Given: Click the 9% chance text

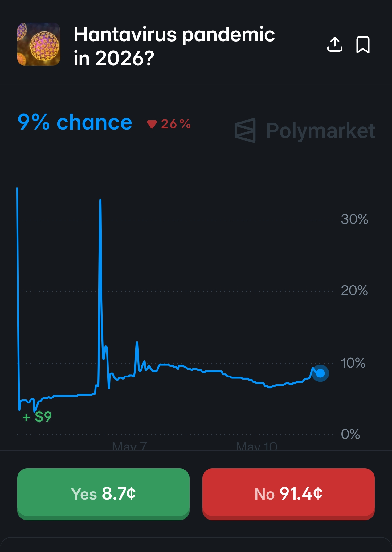Looking at the screenshot, I should [75, 122].
